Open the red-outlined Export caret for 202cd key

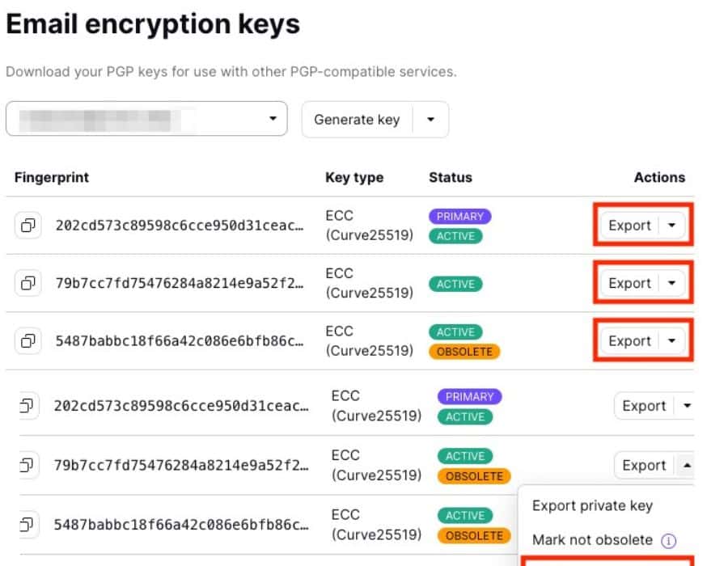click(672, 226)
